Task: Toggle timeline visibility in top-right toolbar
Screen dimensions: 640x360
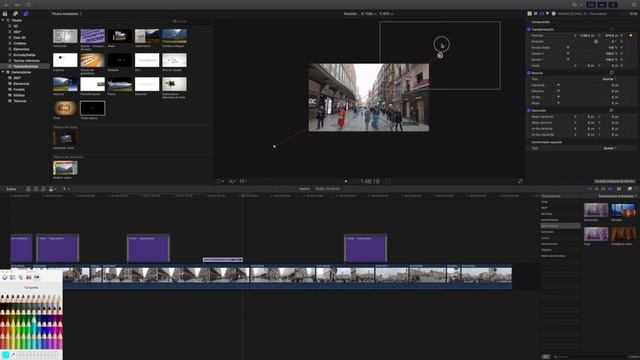Action: pos(602,4)
